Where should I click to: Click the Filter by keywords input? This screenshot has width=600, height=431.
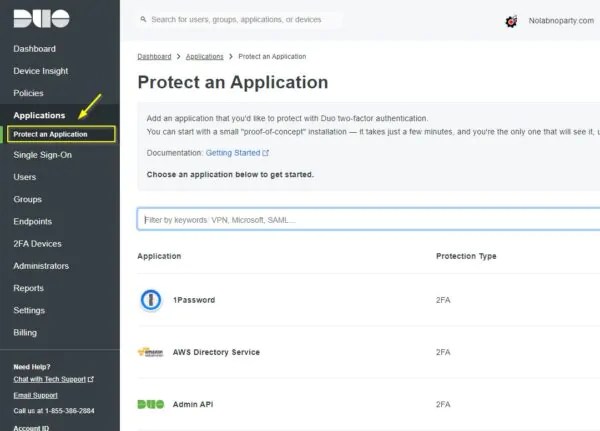368,219
